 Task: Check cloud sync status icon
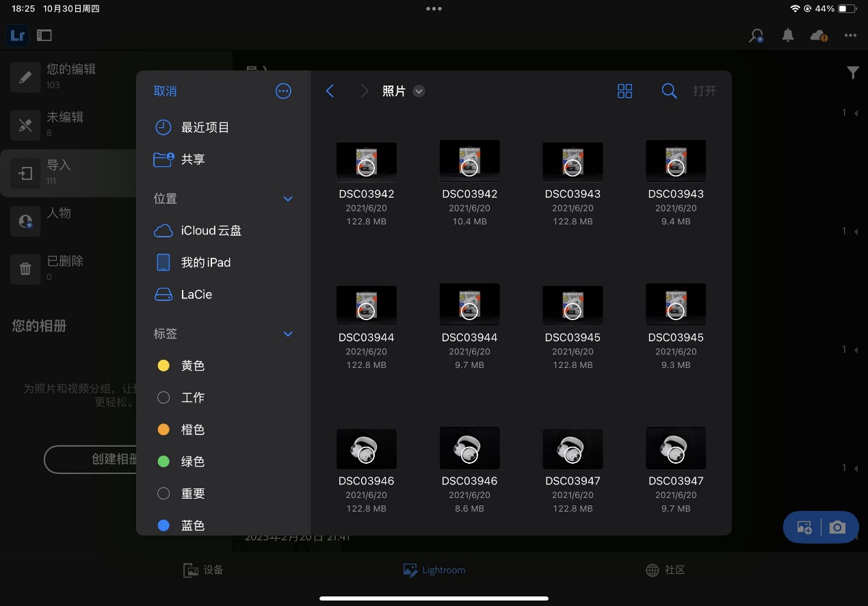(x=819, y=36)
